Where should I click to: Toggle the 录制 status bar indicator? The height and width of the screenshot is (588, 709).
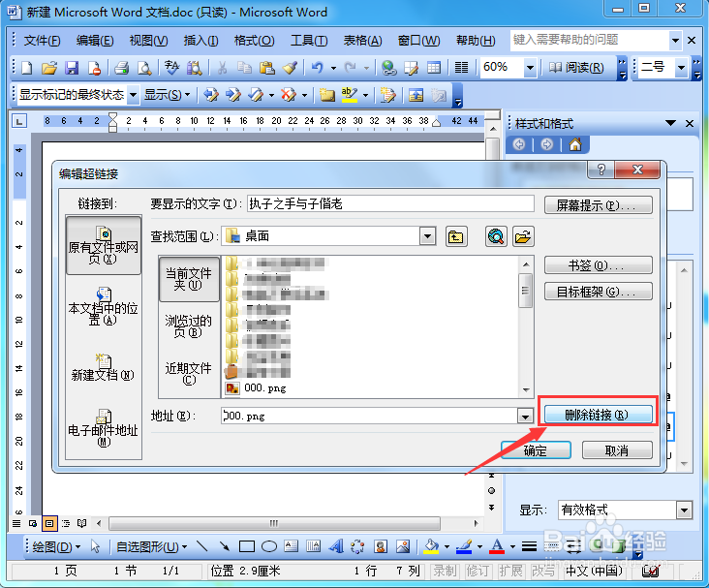[445, 572]
